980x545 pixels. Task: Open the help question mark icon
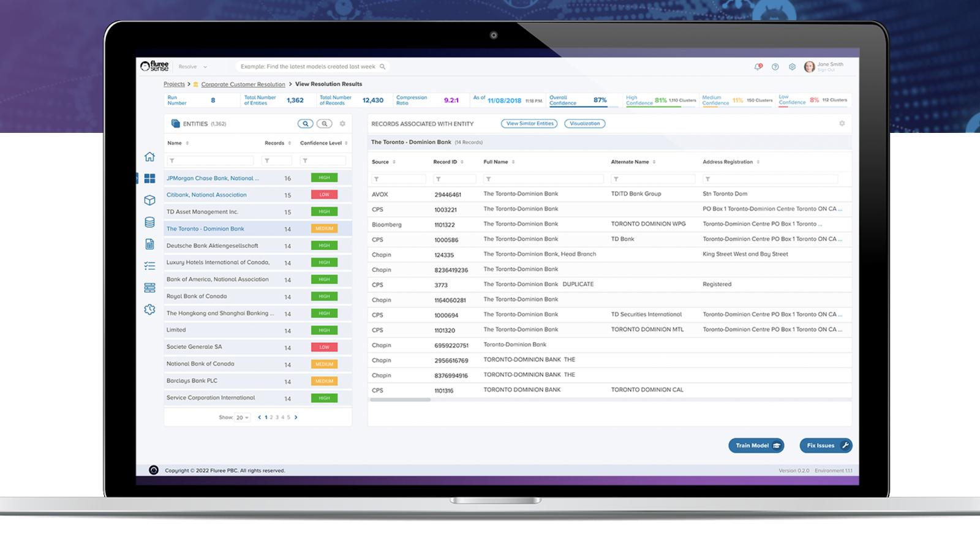click(775, 67)
